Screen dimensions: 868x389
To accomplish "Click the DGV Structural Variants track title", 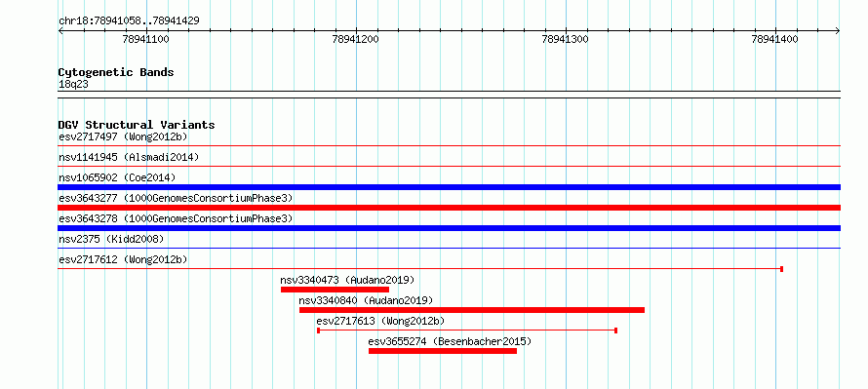I will tap(137, 125).
